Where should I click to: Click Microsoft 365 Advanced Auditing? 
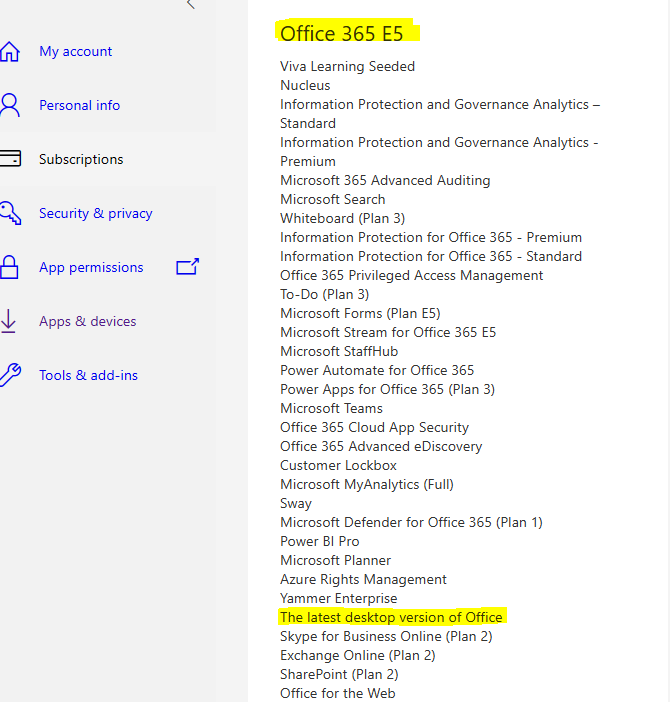click(385, 180)
